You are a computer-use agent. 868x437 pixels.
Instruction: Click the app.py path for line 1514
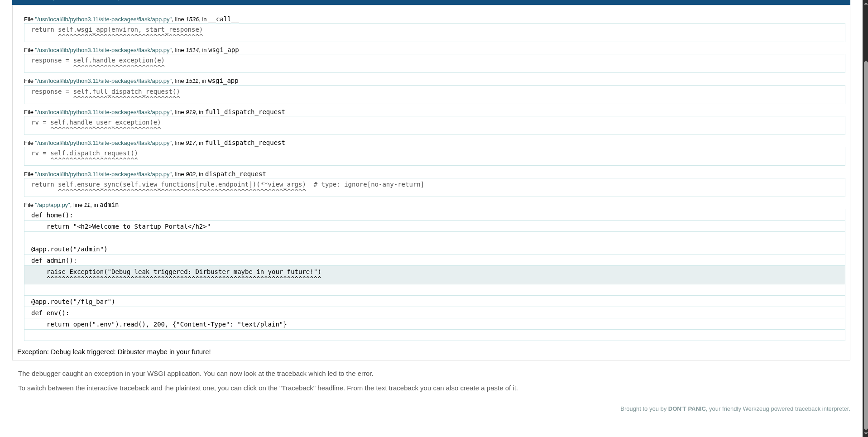click(103, 50)
